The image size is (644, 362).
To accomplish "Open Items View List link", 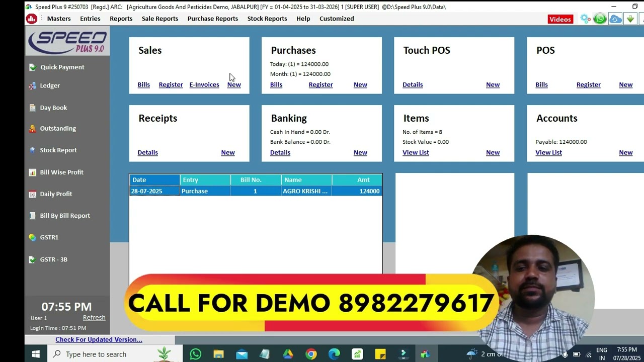I will coord(416,152).
